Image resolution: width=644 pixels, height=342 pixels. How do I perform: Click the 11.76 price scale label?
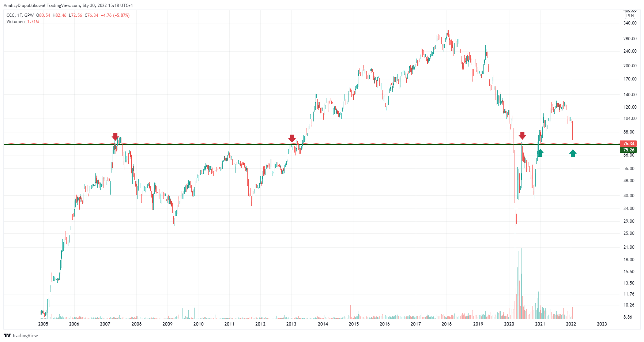[x=629, y=294]
